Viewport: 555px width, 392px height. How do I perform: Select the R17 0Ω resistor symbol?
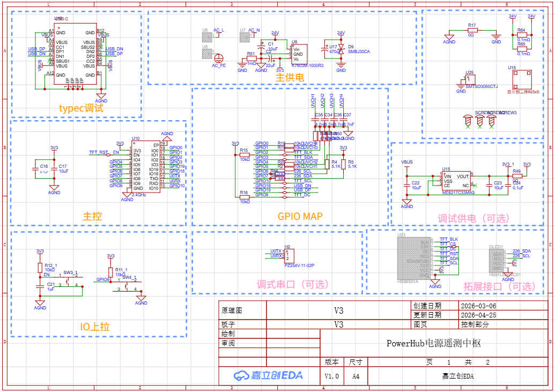[x=472, y=31]
